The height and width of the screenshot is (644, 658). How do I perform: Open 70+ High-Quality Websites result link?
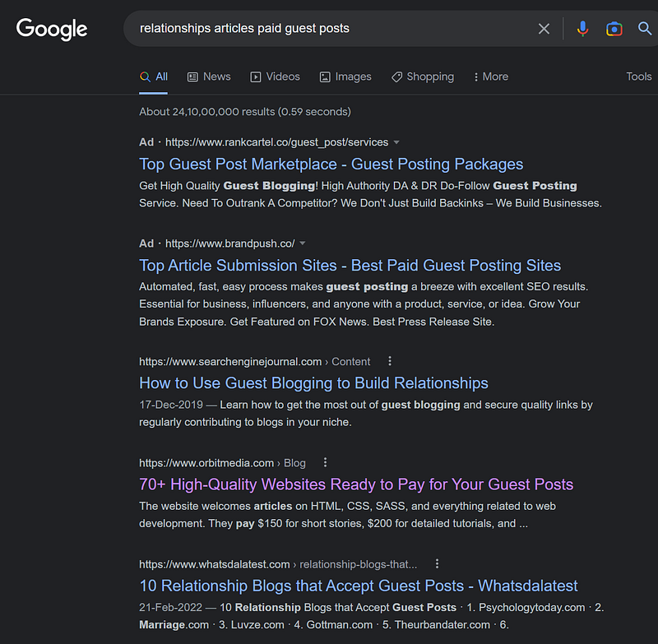(x=356, y=484)
